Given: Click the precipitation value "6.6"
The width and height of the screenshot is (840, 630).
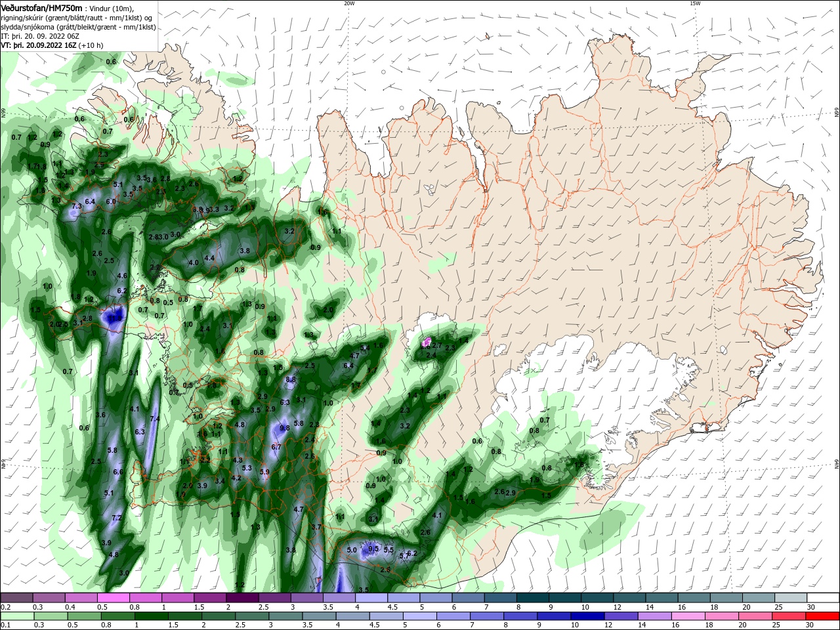Looking at the screenshot, I should point(118,472).
